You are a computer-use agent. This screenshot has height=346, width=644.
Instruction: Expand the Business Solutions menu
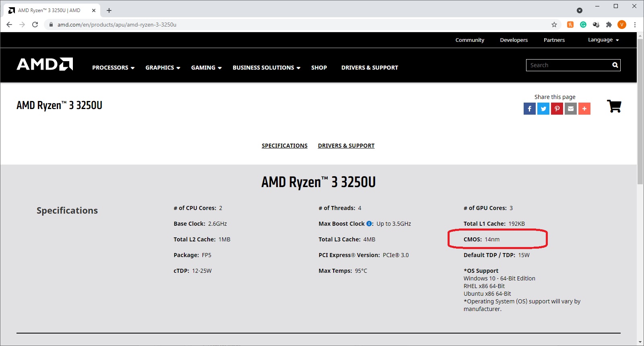[266, 68]
